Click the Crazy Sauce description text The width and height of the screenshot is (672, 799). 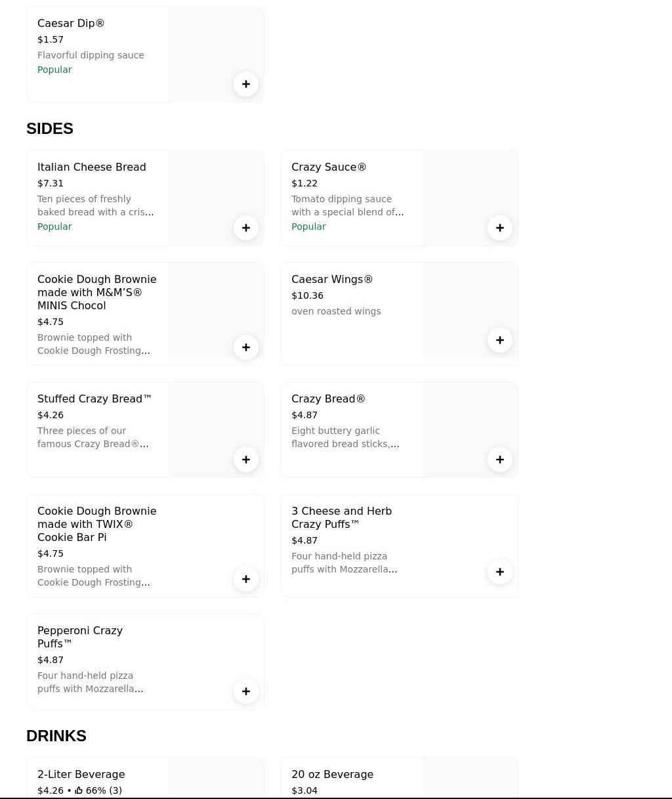coord(348,205)
